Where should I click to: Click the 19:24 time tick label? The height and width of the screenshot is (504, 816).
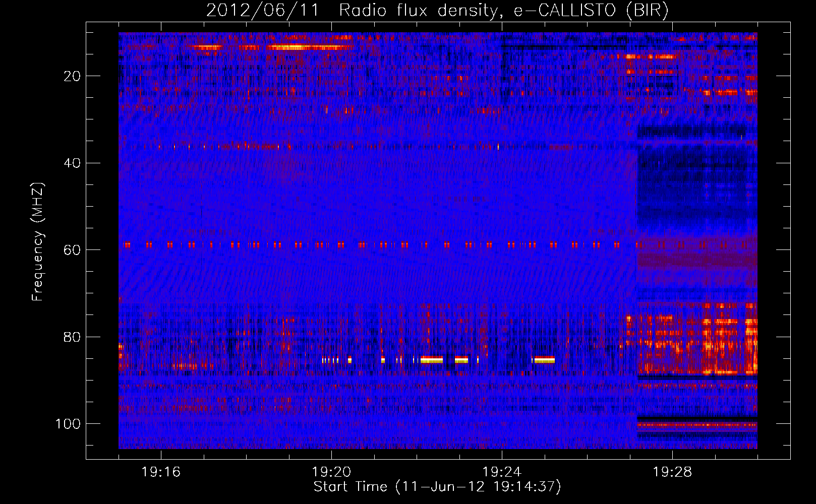coord(502,472)
